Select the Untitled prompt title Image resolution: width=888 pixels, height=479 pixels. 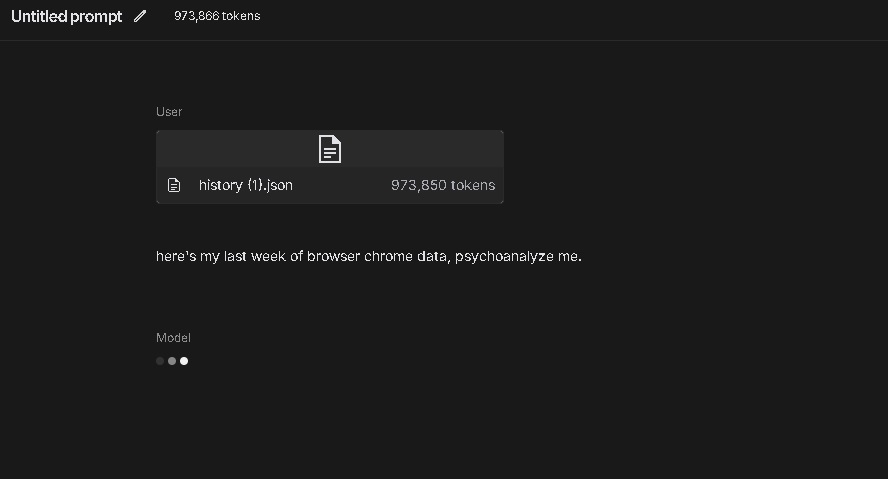(x=66, y=16)
